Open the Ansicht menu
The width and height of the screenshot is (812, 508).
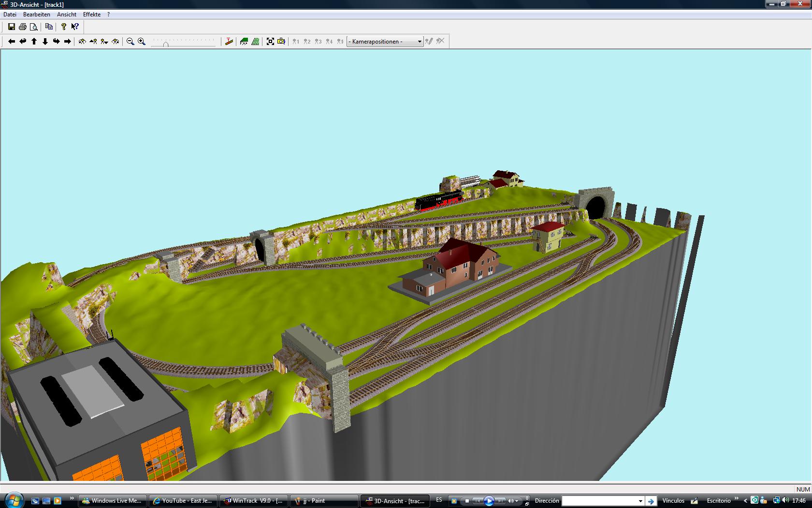point(67,15)
